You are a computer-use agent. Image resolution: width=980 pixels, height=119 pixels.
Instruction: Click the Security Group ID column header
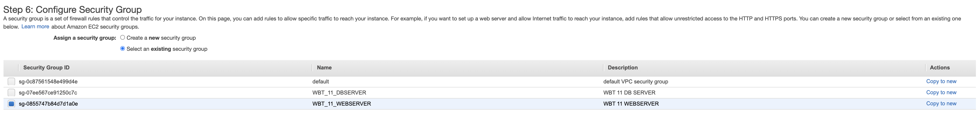[x=46, y=68]
